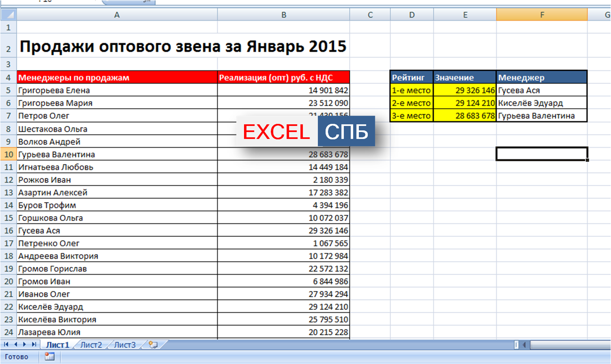Screen dimensions: 611x364
Task: Switch to the Лист3 sheet tab
Action: (x=124, y=345)
